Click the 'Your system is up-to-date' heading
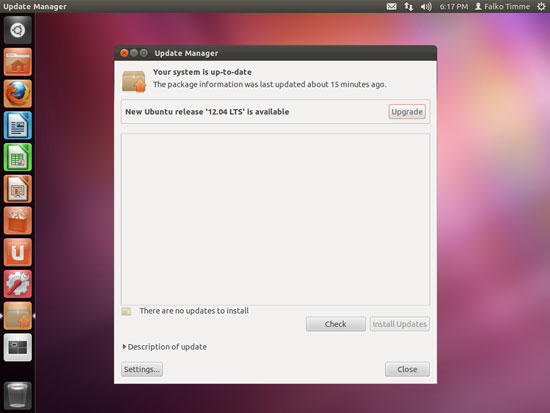The height and width of the screenshot is (413, 550). coord(202,72)
